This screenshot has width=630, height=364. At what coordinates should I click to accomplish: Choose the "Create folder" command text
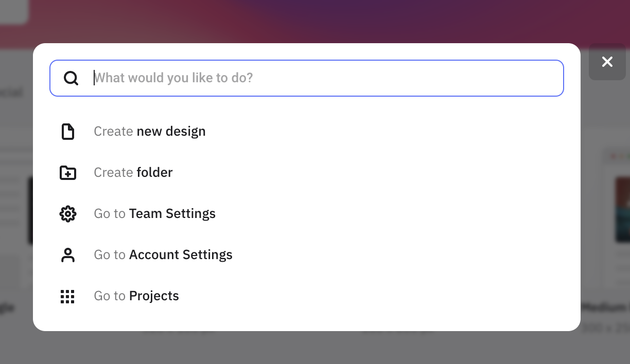pos(133,172)
